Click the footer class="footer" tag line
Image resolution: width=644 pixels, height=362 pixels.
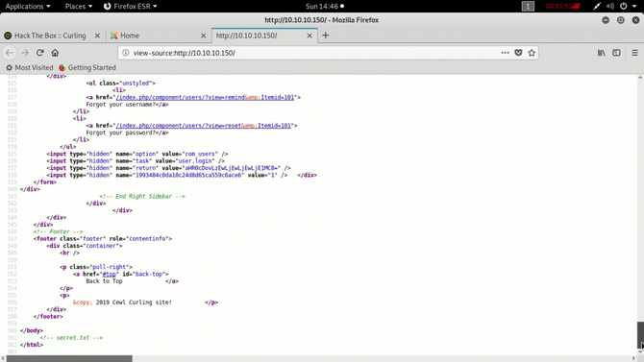pyautogui.click(x=103, y=238)
